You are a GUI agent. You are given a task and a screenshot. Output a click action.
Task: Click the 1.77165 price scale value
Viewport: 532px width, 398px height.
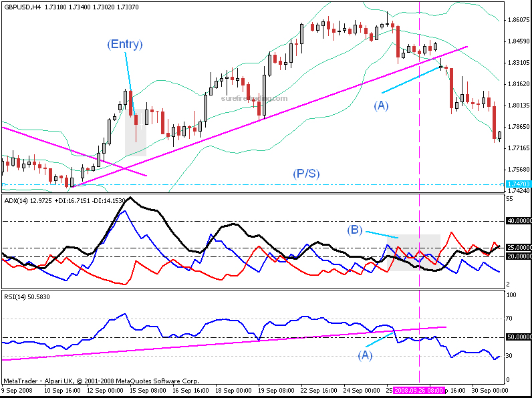519,148
